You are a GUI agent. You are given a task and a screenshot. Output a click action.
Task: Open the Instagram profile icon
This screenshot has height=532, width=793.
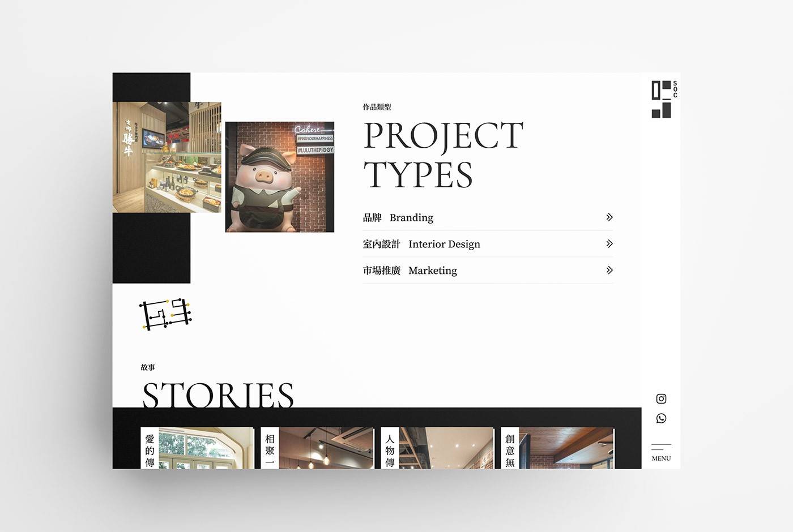(661, 399)
